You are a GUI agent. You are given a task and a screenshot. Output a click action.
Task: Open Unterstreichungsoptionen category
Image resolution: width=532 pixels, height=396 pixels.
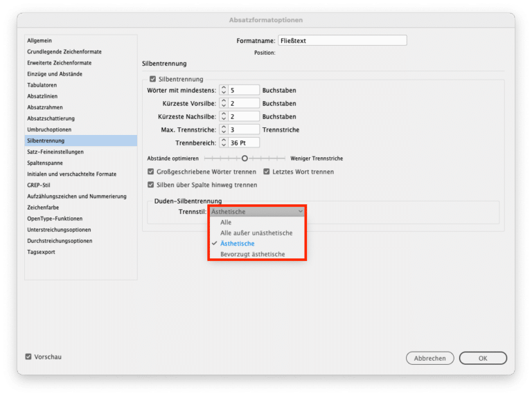[x=81, y=230]
